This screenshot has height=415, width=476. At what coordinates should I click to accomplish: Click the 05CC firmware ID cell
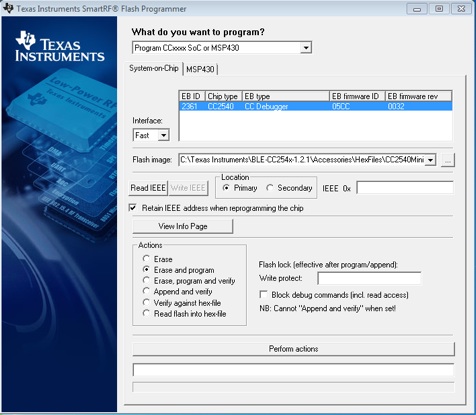[x=341, y=106]
